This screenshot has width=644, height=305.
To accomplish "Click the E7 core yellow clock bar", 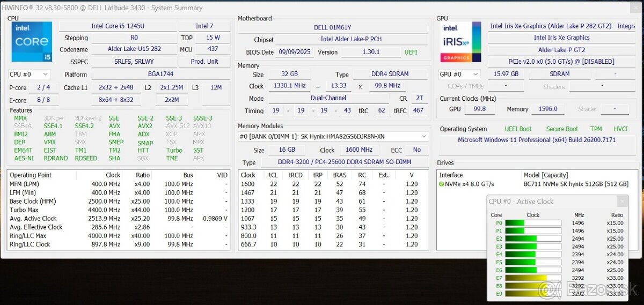I will tap(533, 278).
